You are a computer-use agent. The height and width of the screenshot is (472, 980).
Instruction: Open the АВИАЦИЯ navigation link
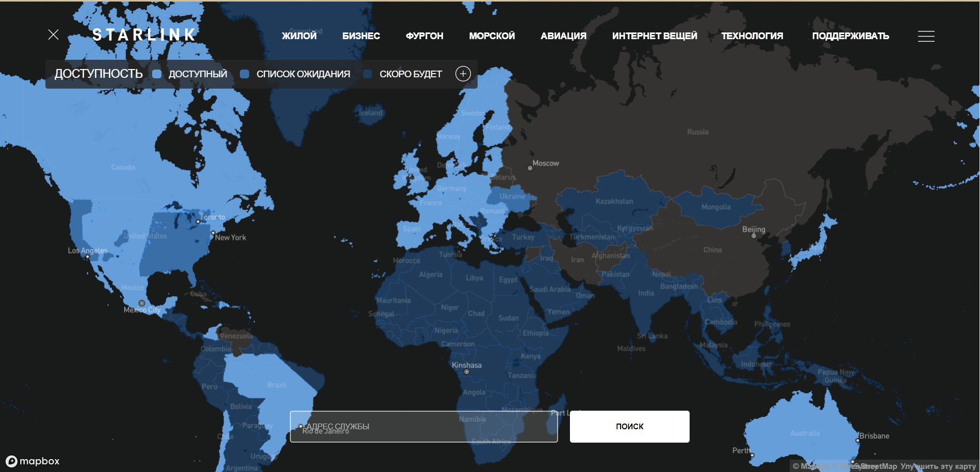click(563, 36)
